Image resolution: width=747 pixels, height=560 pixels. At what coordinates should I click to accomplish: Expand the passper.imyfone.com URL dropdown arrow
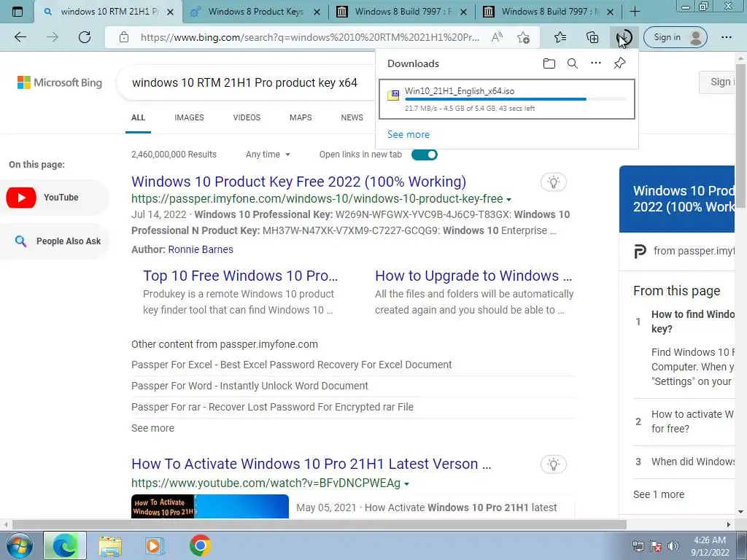508,200
